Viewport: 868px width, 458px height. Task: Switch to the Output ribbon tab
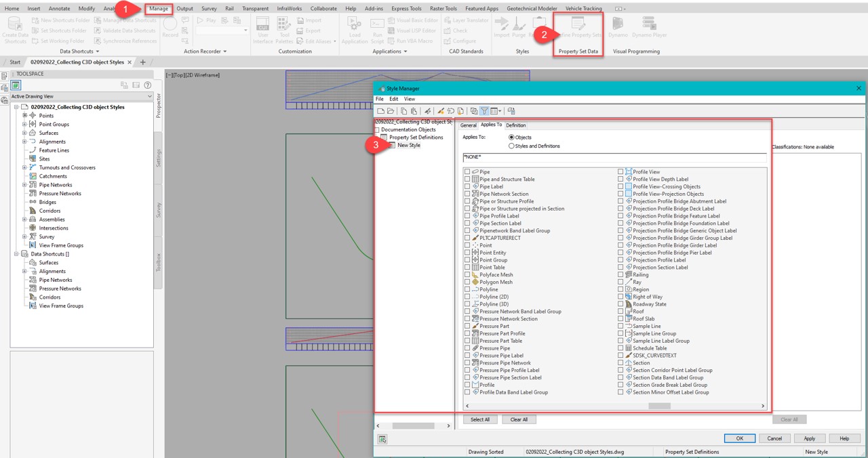point(185,9)
